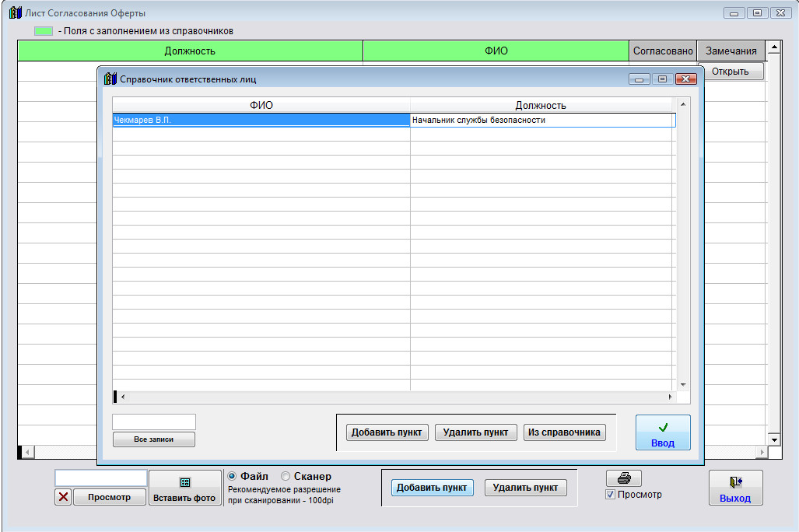Click the green Должность header in main window
The width and height of the screenshot is (799, 532).
point(190,51)
